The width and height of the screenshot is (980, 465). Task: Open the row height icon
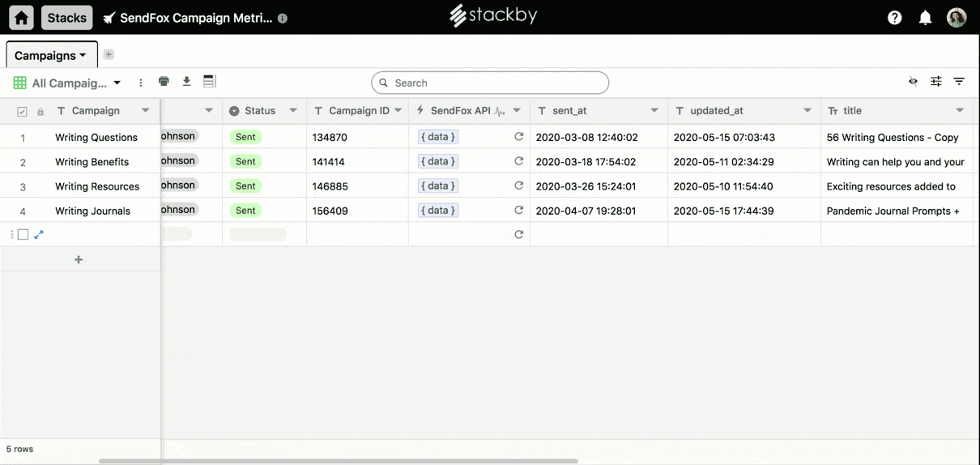coord(209,82)
